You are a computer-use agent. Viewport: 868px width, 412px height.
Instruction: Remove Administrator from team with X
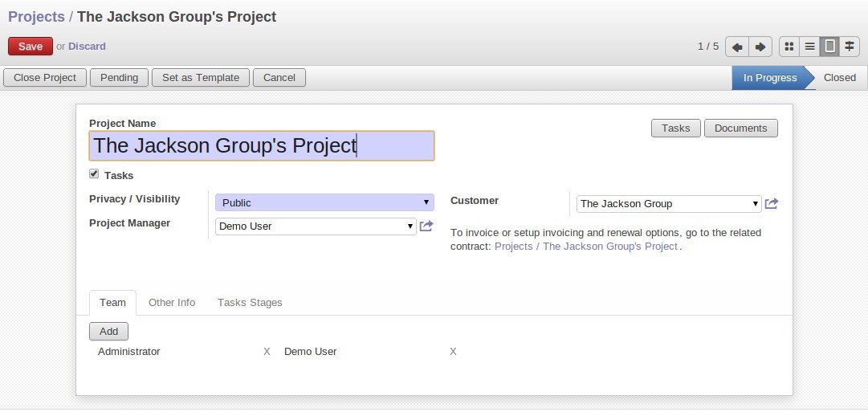pyautogui.click(x=267, y=352)
